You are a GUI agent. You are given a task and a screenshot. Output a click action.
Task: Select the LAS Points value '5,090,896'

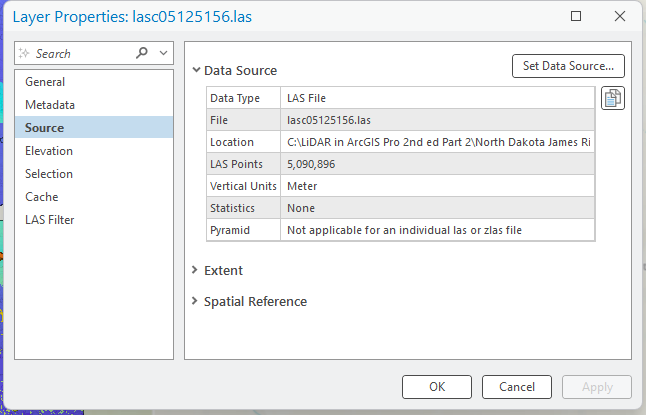tap(438, 164)
